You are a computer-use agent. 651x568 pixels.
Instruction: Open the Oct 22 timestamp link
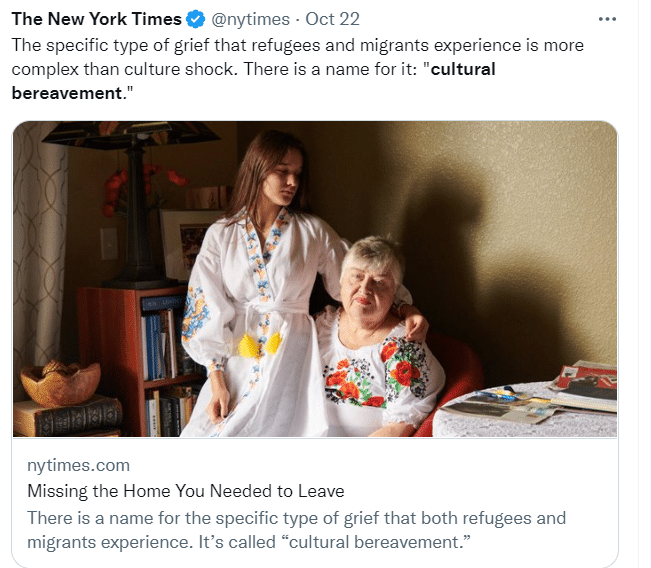pyautogui.click(x=332, y=19)
